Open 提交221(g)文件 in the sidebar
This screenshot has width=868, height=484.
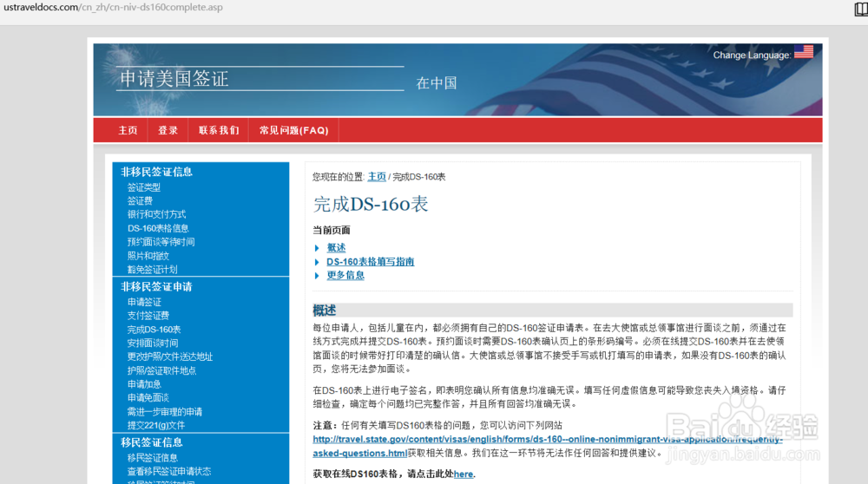point(156,425)
